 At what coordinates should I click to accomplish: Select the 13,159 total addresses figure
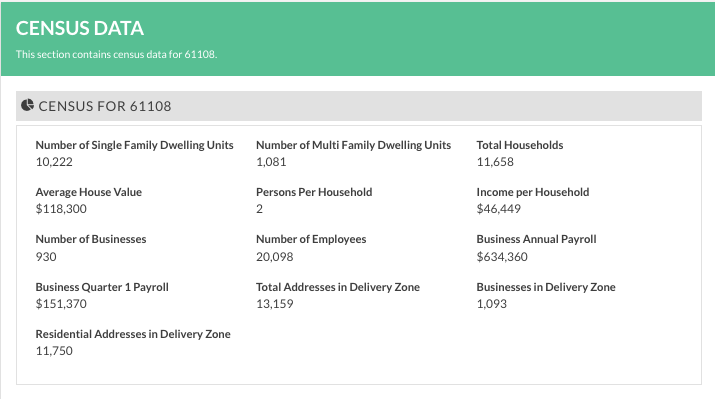[x=275, y=304]
